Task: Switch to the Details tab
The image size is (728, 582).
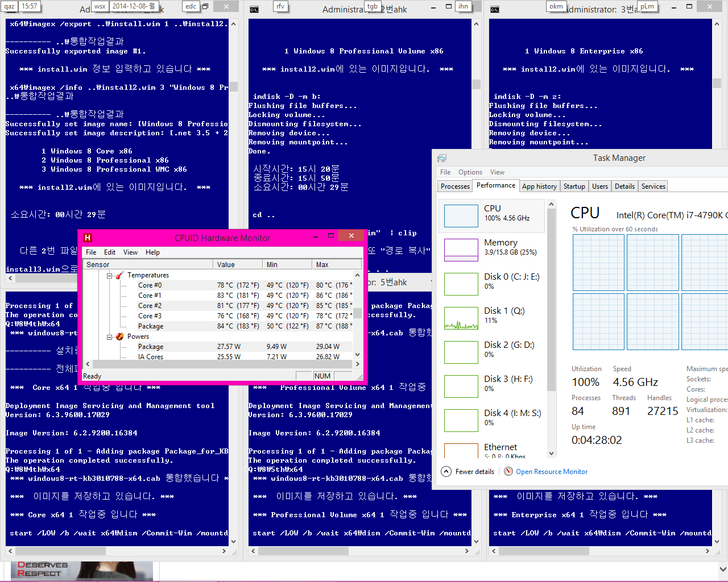Action: pos(624,186)
